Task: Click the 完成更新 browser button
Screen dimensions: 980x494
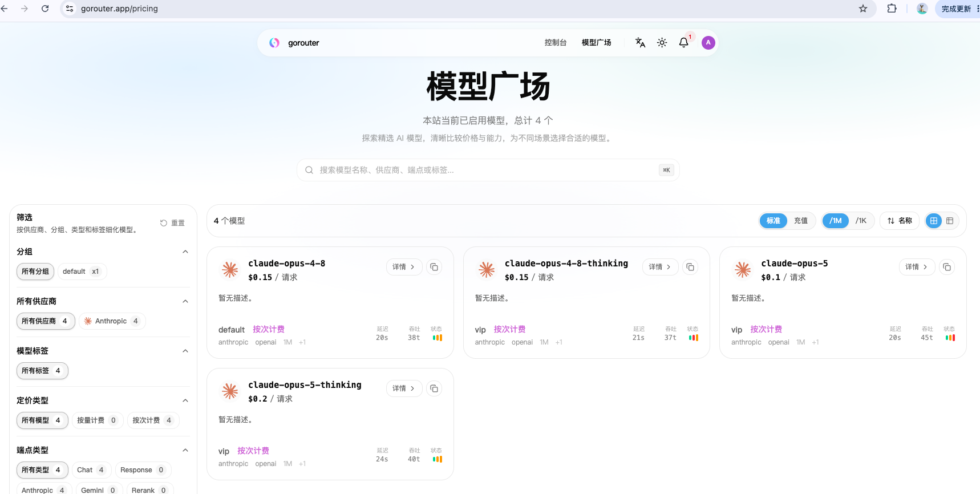Action: click(957, 9)
